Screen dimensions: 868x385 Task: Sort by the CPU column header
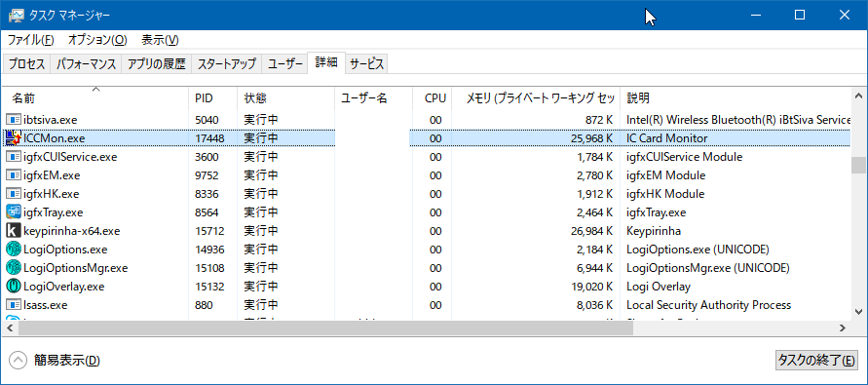433,98
